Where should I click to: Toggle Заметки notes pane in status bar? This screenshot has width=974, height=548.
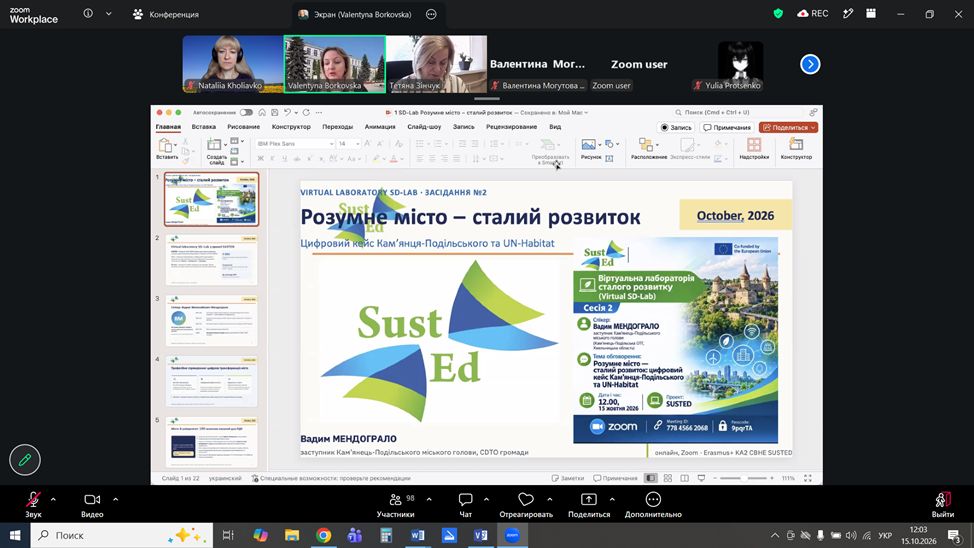(x=568, y=478)
